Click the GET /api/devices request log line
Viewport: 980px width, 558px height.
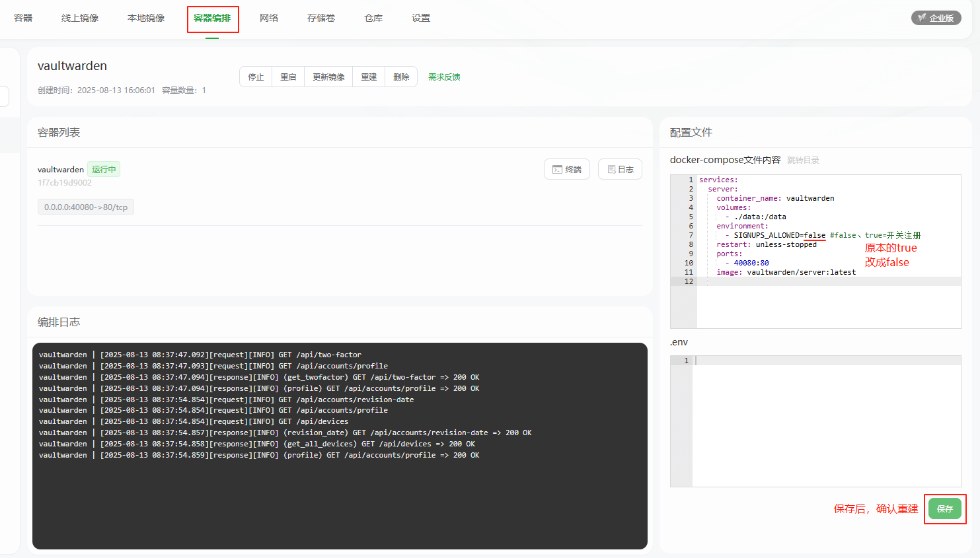(x=194, y=421)
